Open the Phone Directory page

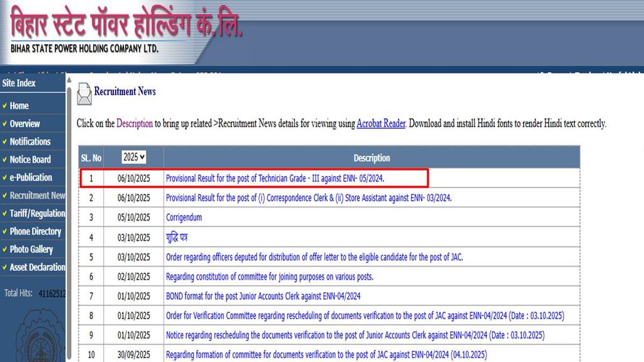click(x=35, y=231)
